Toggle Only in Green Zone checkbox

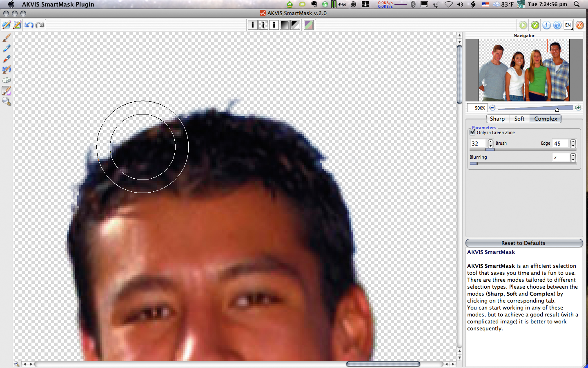click(472, 132)
